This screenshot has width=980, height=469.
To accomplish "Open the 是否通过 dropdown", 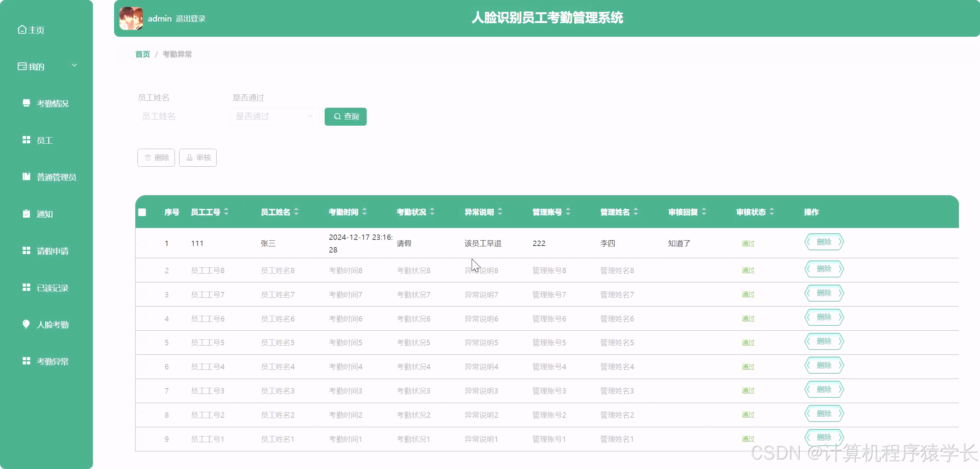I will [x=274, y=116].
